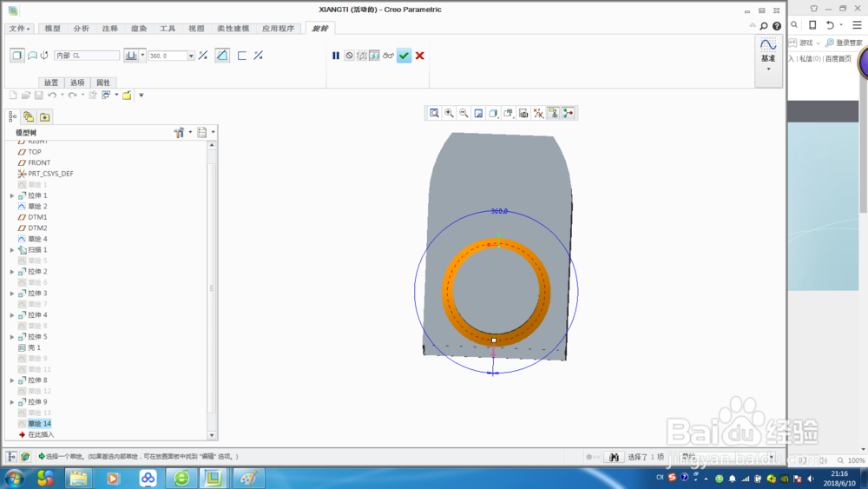The height and width of the screenshot is (489, 868).
Task: Toggle thicken sketch option
Action: coord(242,56)
